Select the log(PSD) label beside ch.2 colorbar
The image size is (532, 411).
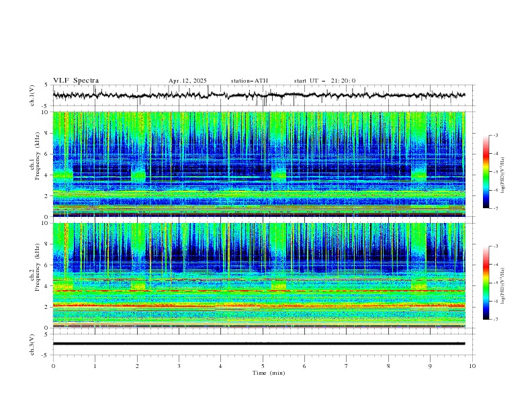coord(502,285)
